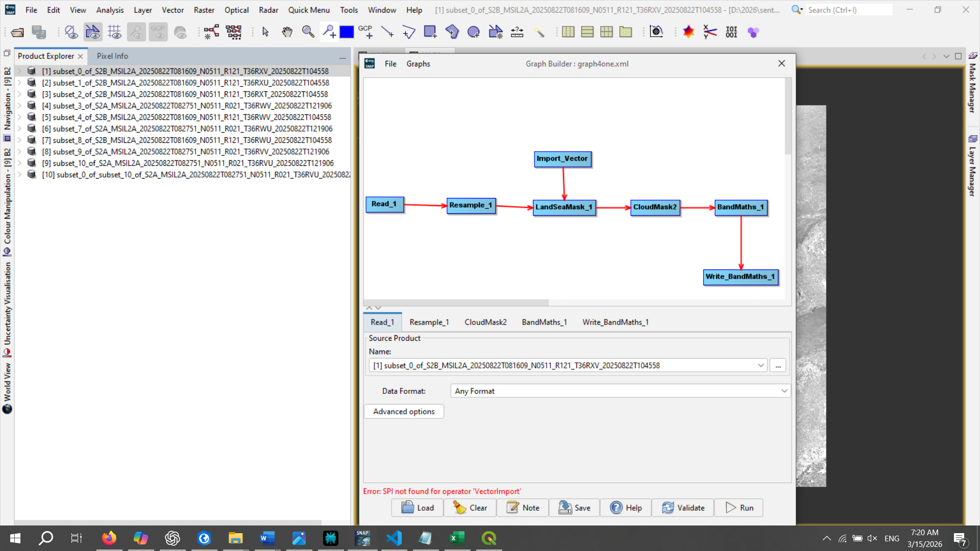Choose the Draw Rectangle tool
Screen dimensions: 980x551
[430, 32]
